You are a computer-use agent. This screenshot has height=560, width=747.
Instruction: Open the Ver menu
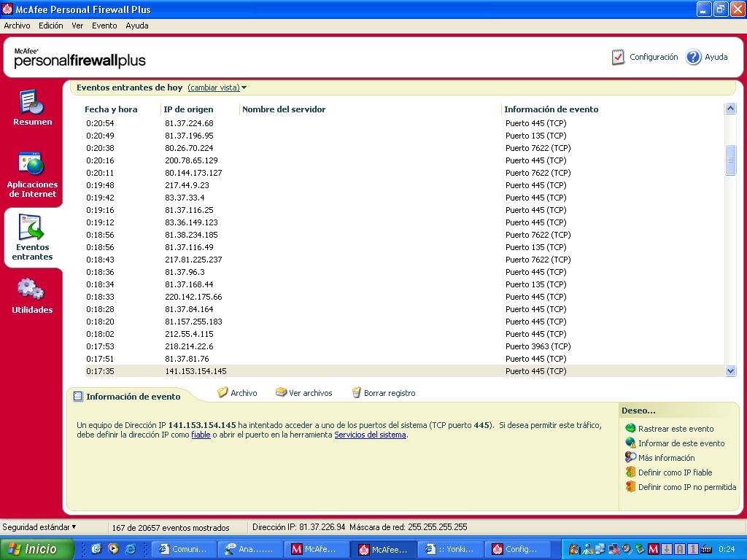tap(77, 26)
